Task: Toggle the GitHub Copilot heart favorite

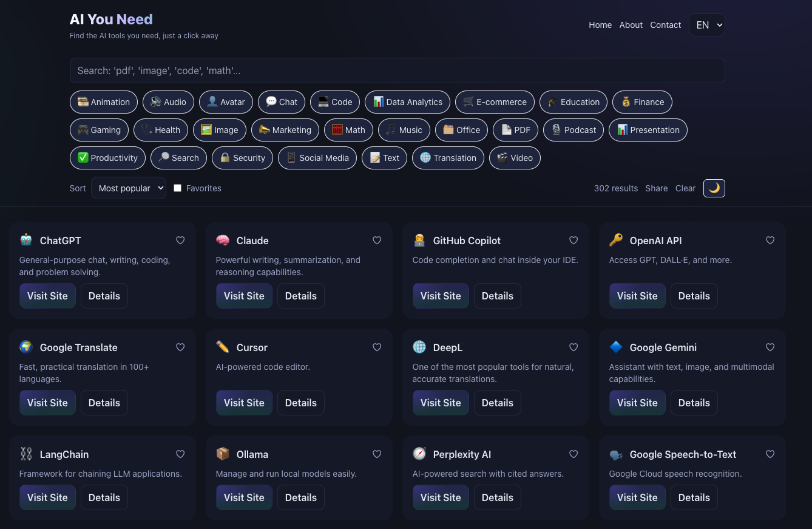Action: 573,241
